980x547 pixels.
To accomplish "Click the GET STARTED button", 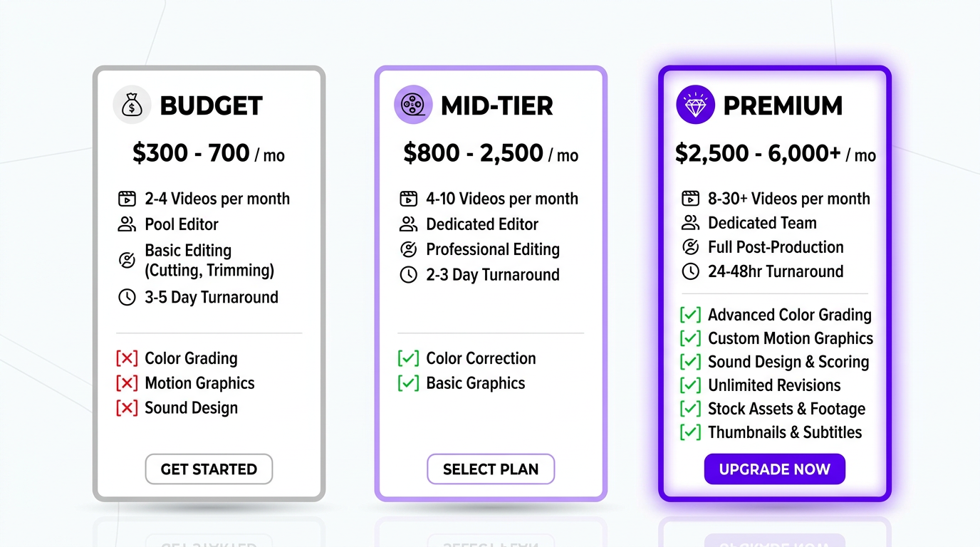I will coord(209,469).
